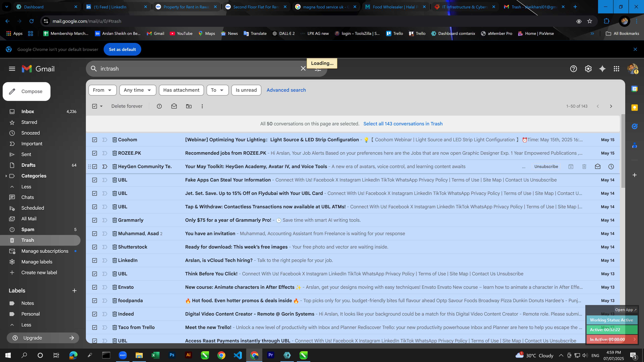Collapse the sidebar list using the Less under Scheduled/Trash
The image size is (644, 362).
click(x=26, y=187)
